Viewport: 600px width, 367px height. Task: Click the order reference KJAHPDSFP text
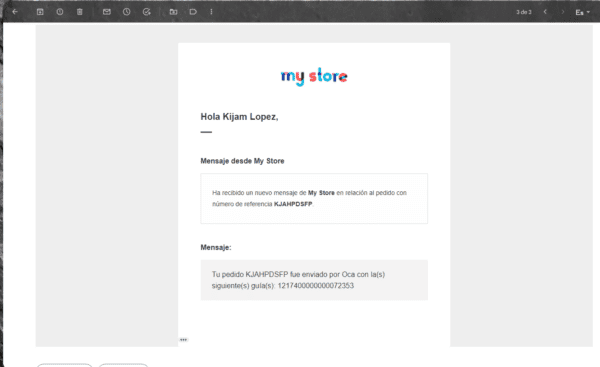pos(293,204)
